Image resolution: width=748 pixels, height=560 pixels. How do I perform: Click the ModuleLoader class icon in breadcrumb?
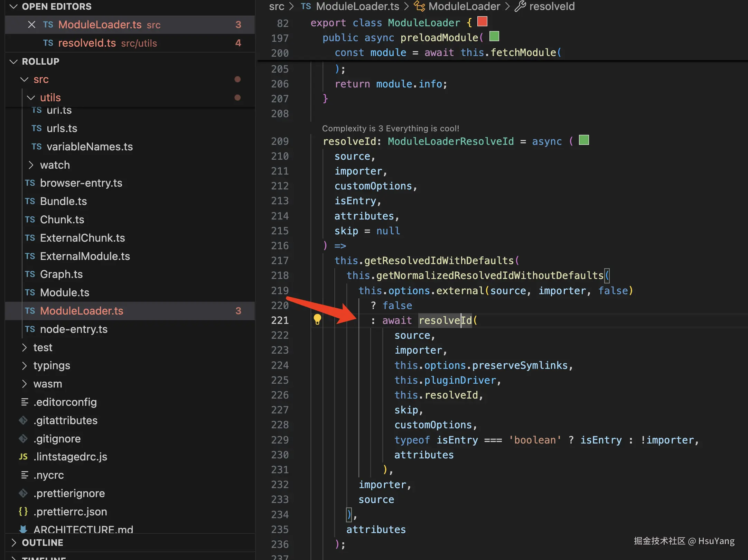pos(419,6)
